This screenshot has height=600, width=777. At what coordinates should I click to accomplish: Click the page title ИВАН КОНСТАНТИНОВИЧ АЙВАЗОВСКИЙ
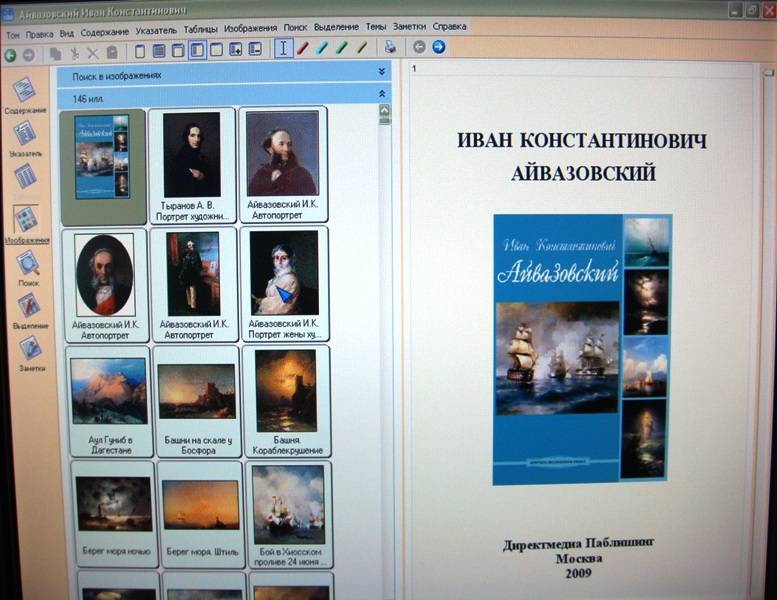point(582,157)
